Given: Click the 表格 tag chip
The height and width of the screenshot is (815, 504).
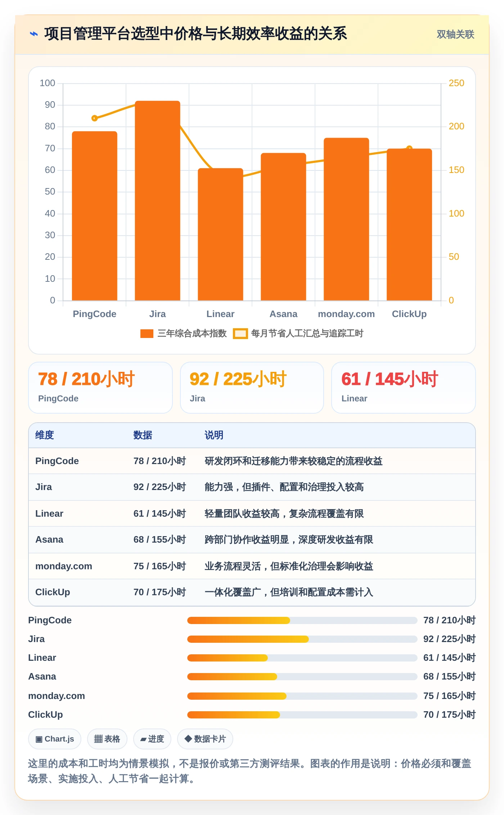Looking at the screenshot, I should pos(107,739).
